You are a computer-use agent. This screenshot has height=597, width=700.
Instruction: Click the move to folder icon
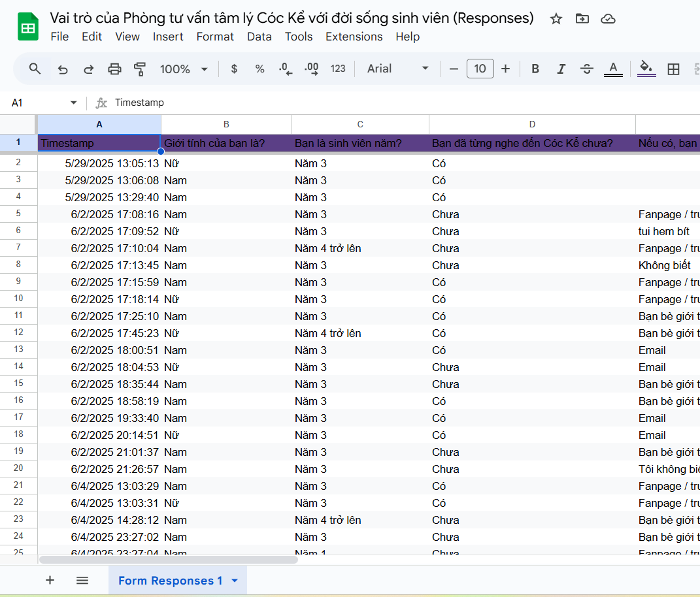pyautogui.click(x=582, y=19)
